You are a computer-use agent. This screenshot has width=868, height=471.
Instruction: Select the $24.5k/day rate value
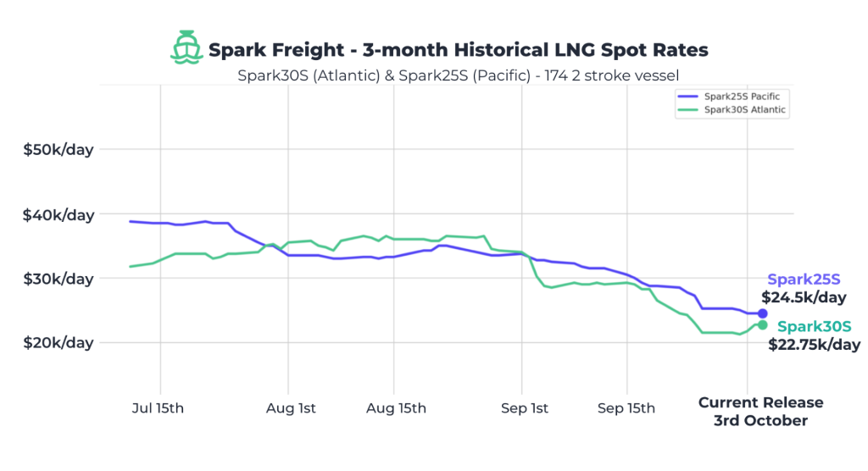(x=804, y=298)
